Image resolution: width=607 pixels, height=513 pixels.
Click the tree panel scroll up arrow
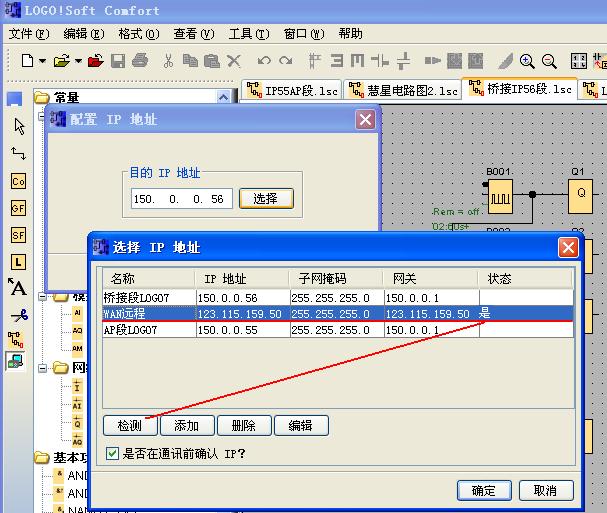point(223,97)
